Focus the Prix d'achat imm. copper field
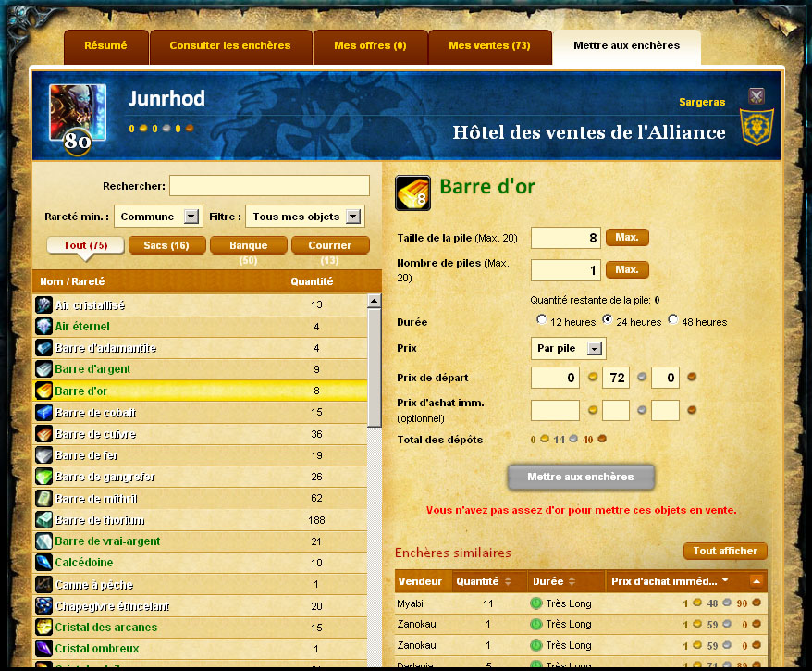This screenshot has width=812, height=671. point(666,410)
